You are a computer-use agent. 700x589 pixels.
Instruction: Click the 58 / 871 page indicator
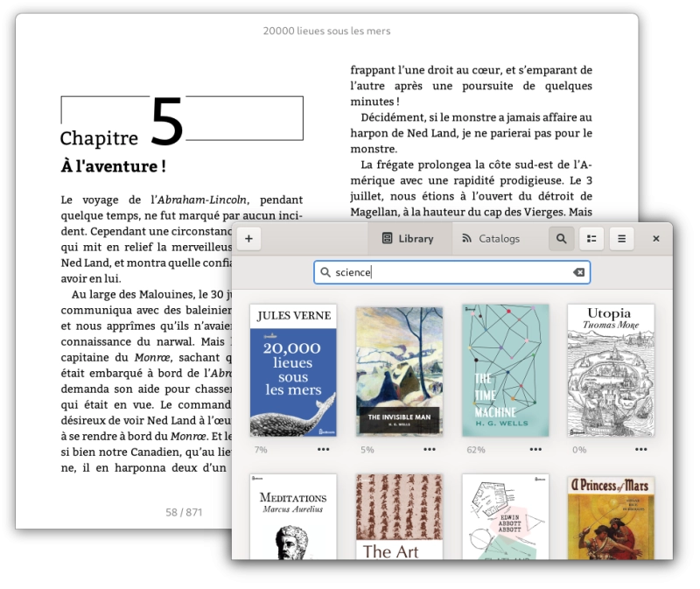(x=184, y=512)
